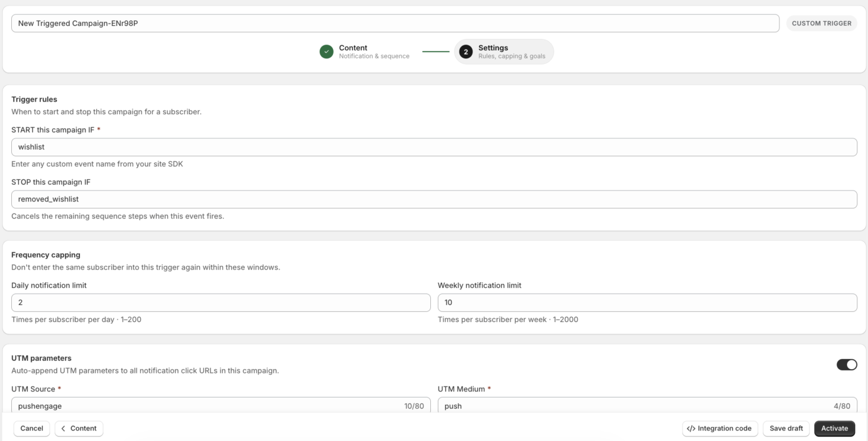Click the UTM Medium input field
The image size is (868, 441).
[x=647, y=406]
